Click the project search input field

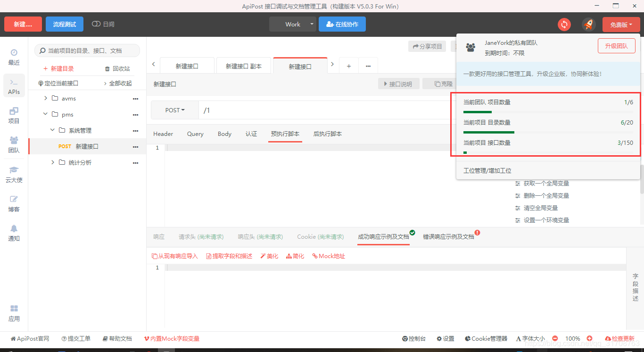[x=87, y=50]
